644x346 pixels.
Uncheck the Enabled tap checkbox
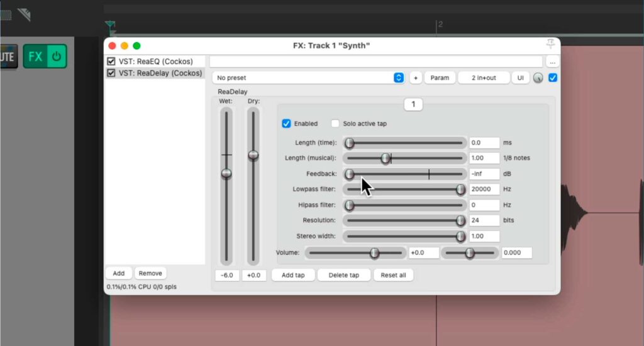(286, 123)
